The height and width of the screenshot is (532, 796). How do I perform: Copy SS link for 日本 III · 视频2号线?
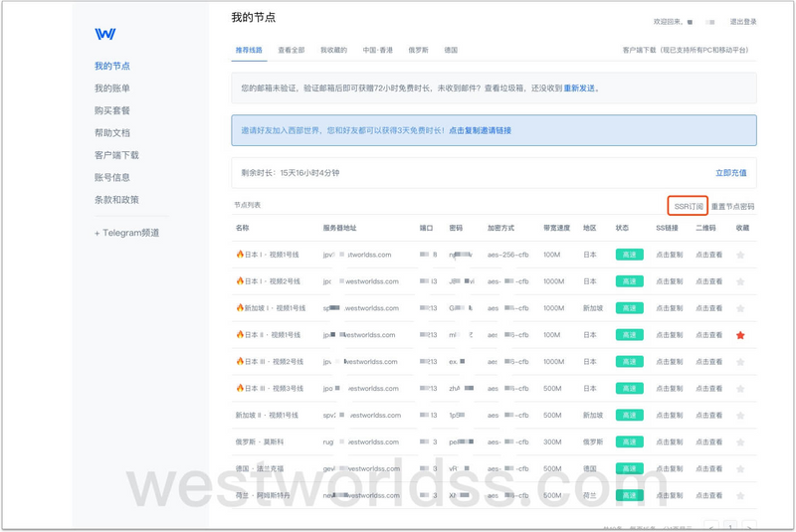tap(669, 362)
